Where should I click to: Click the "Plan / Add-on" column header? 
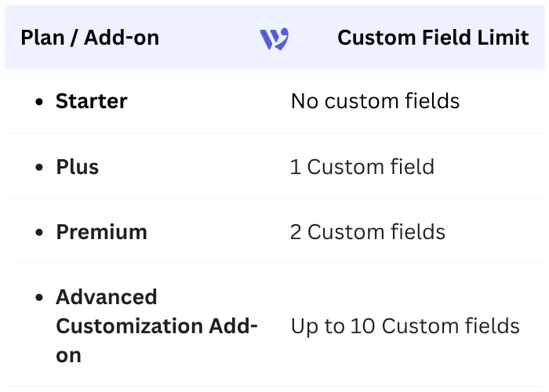[x=89, y=38]
